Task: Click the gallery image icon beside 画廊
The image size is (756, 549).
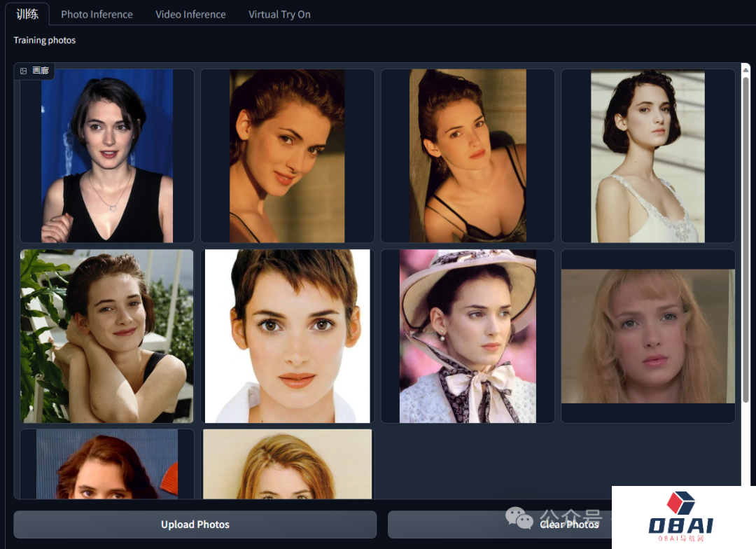Action: click(x=23, y=71)
